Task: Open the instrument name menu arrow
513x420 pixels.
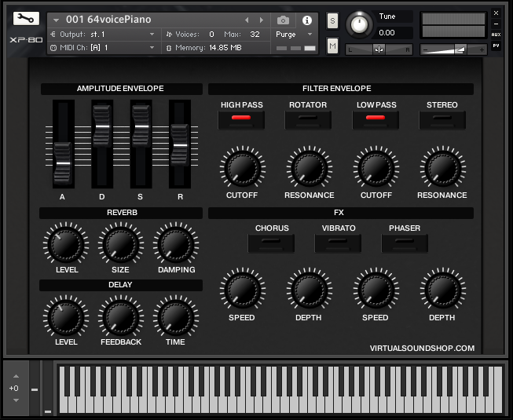Action: click(57, 20)
